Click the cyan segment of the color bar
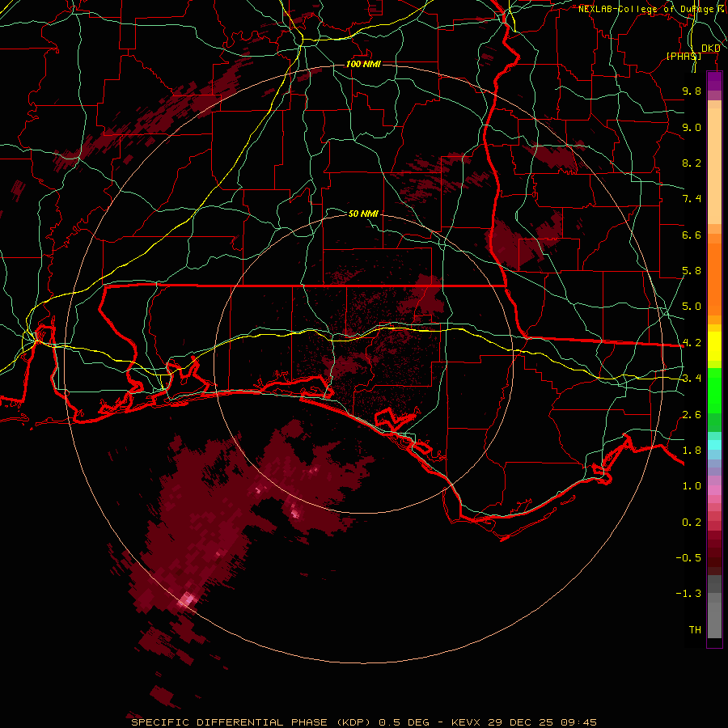Screen dimensions: 728x728 (x=714, y=445)
